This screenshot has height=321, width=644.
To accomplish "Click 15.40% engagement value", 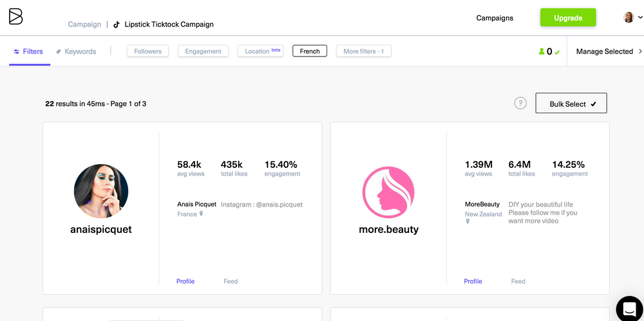I will pos(281,165).
